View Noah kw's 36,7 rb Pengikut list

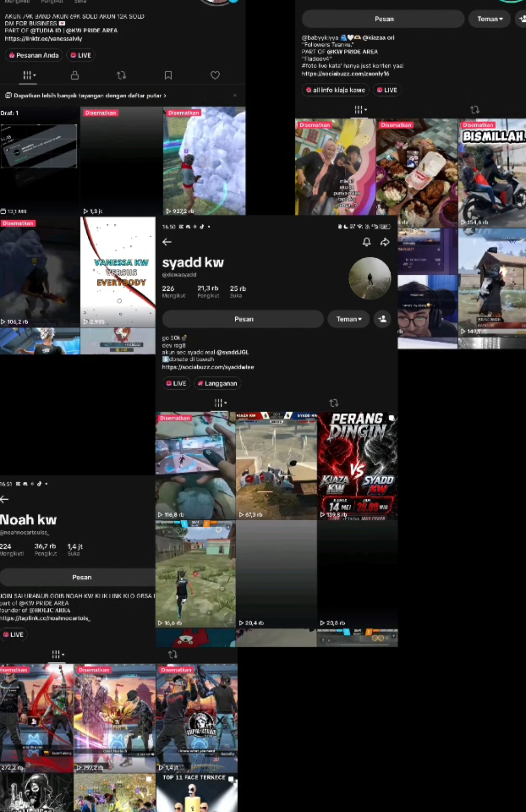[x=45, y=549]
